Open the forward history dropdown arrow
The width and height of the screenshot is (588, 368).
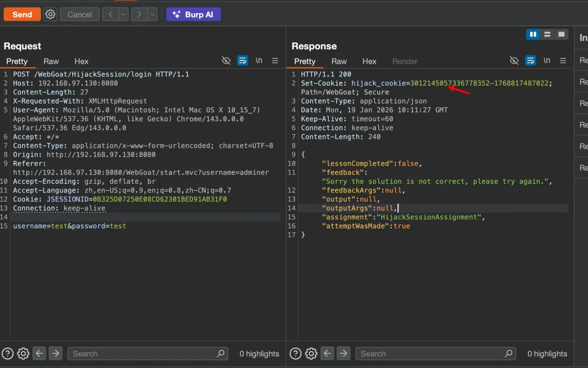(x=152, y=14)
